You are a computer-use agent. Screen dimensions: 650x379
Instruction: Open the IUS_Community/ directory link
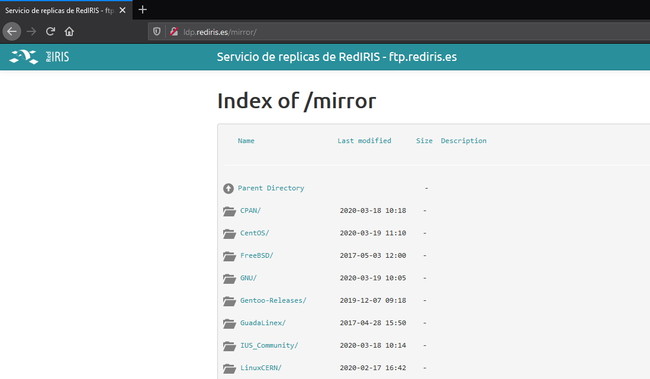(269, 345)
